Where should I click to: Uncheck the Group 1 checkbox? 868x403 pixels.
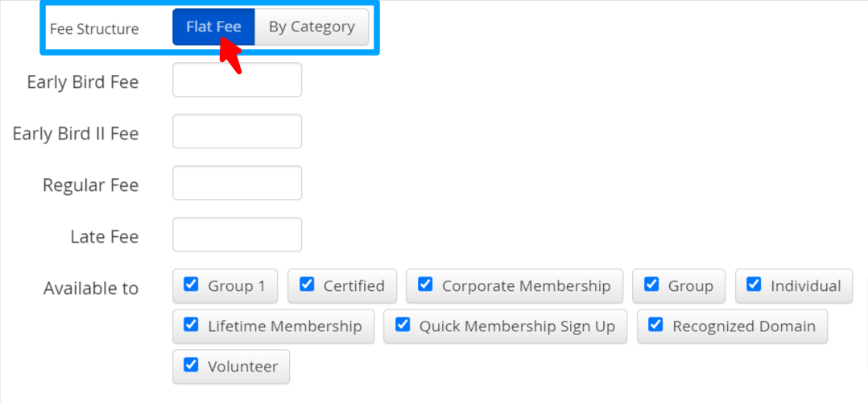tap(191, 285)
